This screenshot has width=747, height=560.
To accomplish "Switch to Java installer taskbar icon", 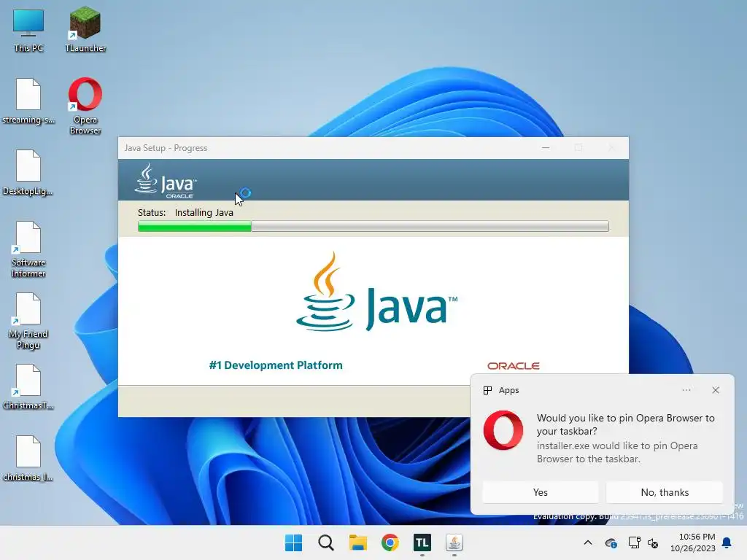I will (x=454, y=542).
